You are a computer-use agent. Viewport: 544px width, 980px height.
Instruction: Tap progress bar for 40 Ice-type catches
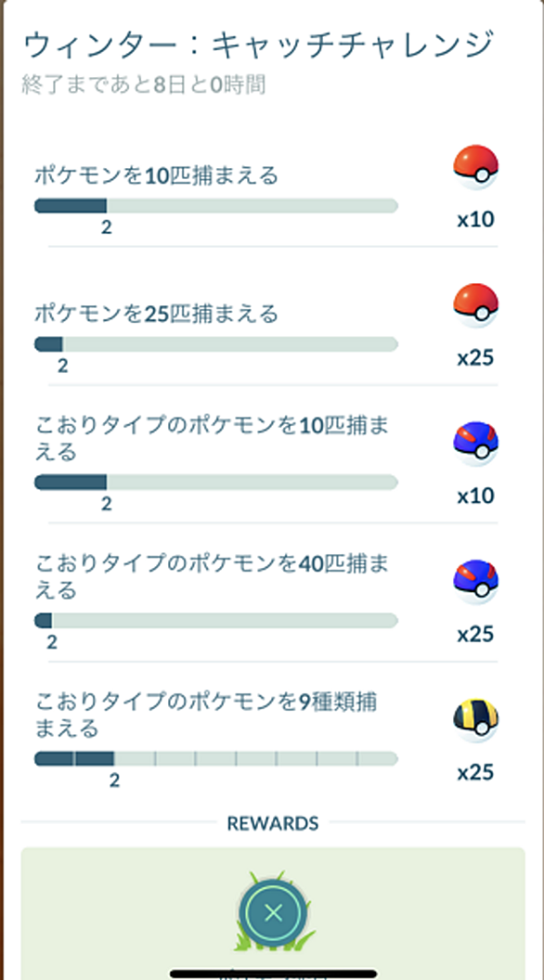click(215, 621)
